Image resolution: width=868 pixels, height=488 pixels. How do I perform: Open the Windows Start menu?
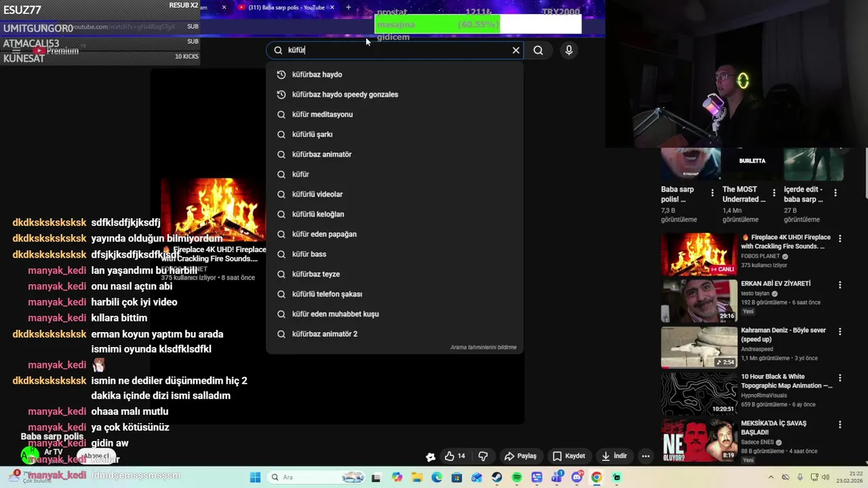point(255,477)
